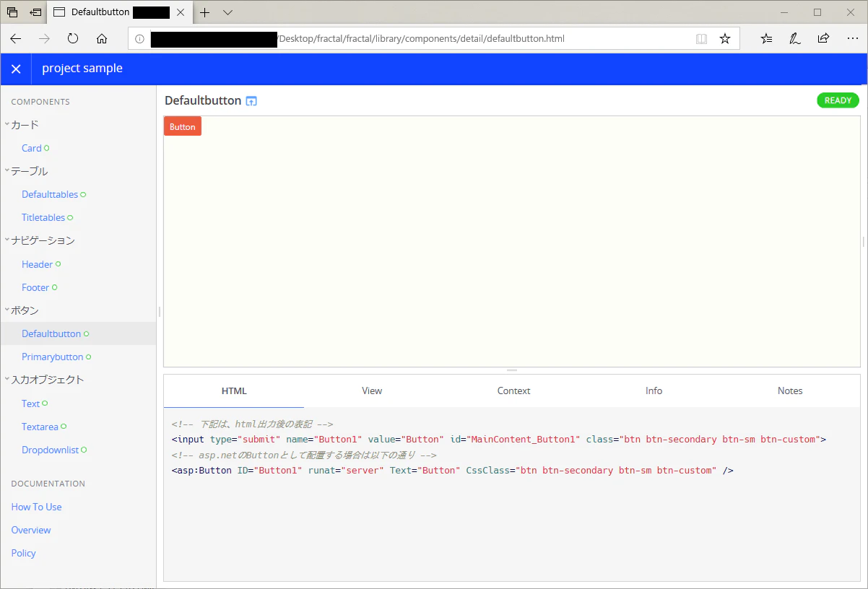
Task: Open the Defaulttables component
Action: coord(50,194)
